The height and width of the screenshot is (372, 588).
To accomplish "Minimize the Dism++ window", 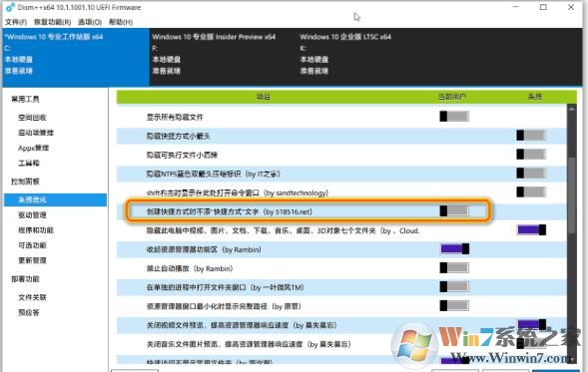I will click(516, 7).
